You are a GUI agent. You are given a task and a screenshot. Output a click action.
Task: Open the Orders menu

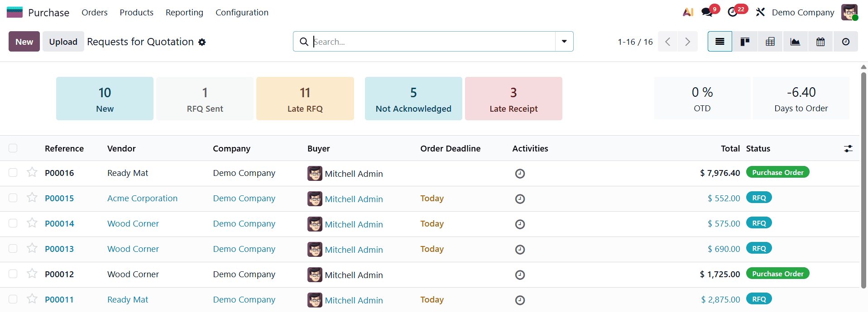pyautogui.click(x=94, y=12)
